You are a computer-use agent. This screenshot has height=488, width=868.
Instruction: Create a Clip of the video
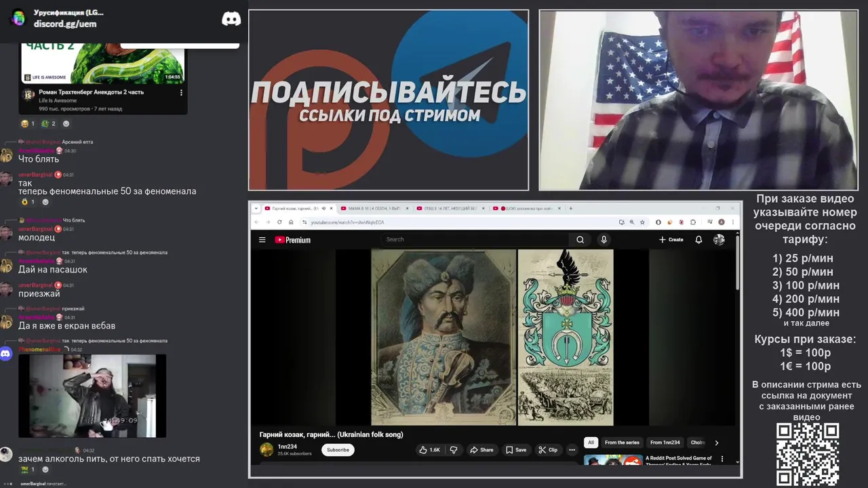(548, 449)
